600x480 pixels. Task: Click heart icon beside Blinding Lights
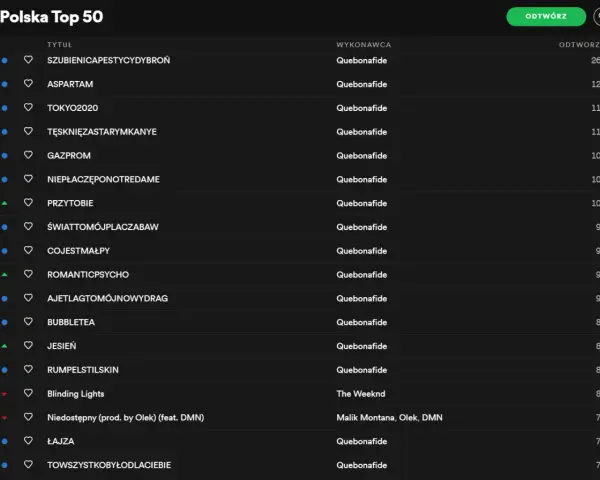pos(28,393)
